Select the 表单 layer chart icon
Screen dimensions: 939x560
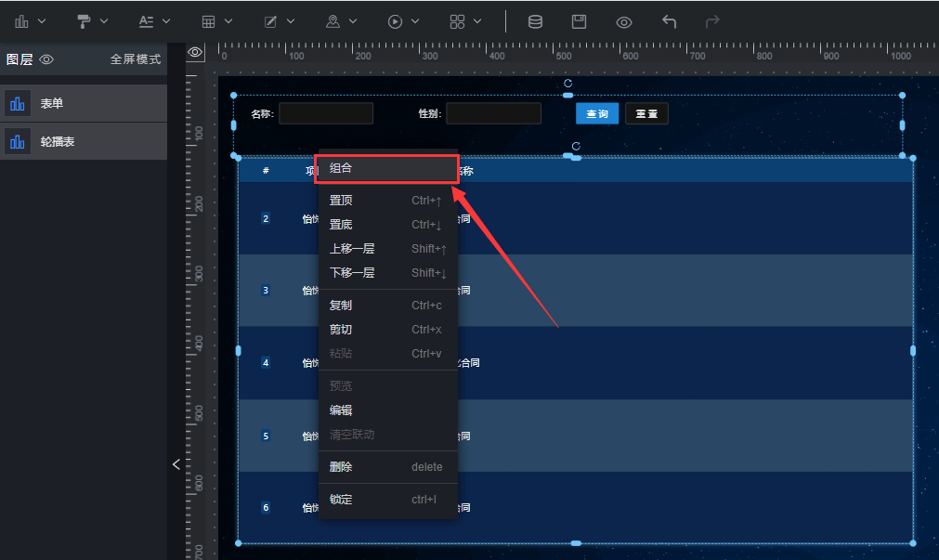(x=18, y=104)
